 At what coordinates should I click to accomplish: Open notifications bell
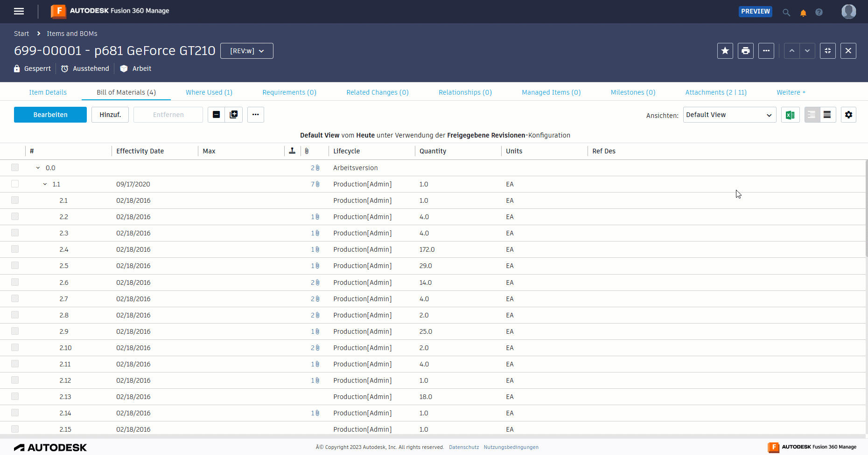click(803, 13)
